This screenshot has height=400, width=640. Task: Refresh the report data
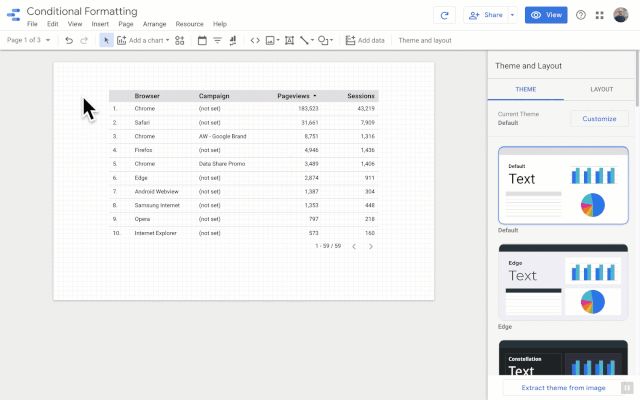pyautogui.click(x=444, y=16)
